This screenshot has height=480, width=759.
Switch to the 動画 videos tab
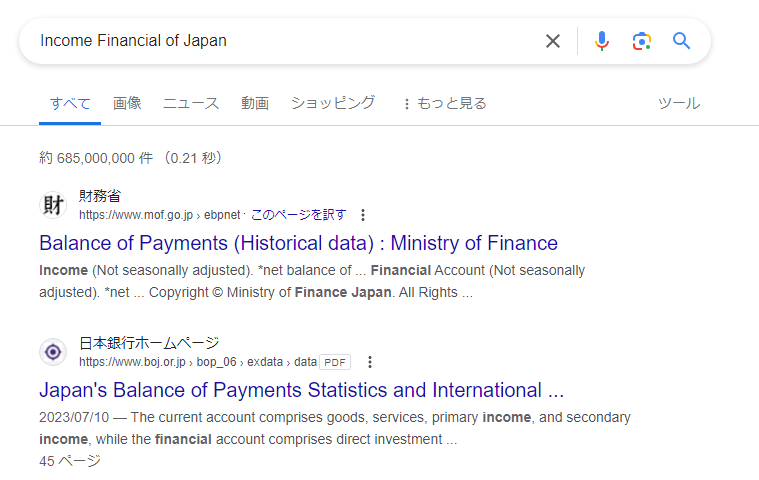point(255,103)
